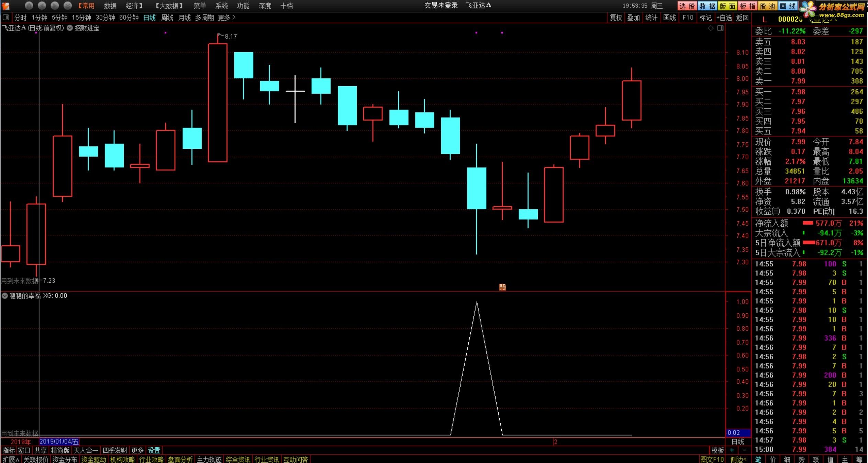The height and width of the screenshot is (463, 868).
Task: Open the 选股 colored shortcut button
Action: (x=687, y=6)
